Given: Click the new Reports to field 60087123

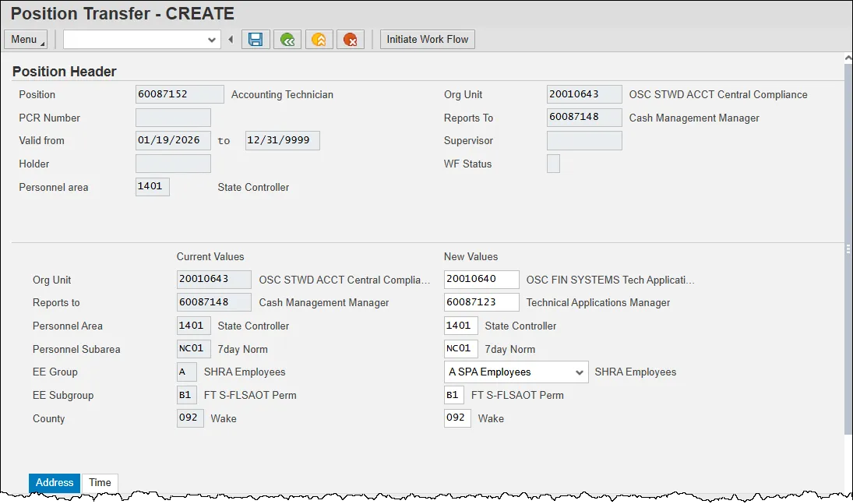Looking at the screenshot, I should click(x=481, y=302).
